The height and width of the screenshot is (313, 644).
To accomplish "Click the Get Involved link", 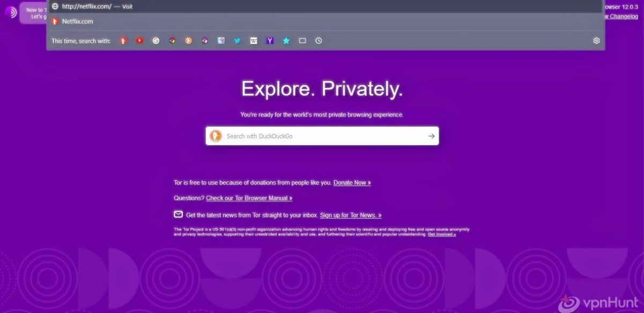I will [x=442, y=234].
